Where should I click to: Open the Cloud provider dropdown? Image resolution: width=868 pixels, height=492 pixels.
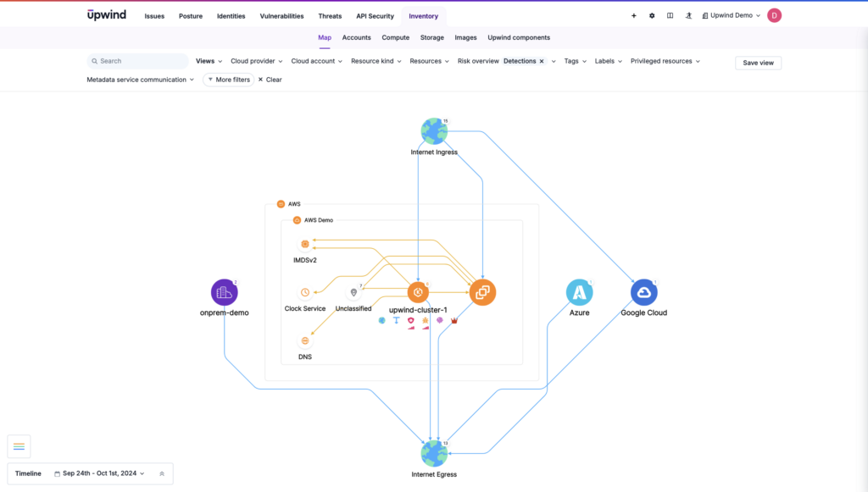click(x=256, y=61)
